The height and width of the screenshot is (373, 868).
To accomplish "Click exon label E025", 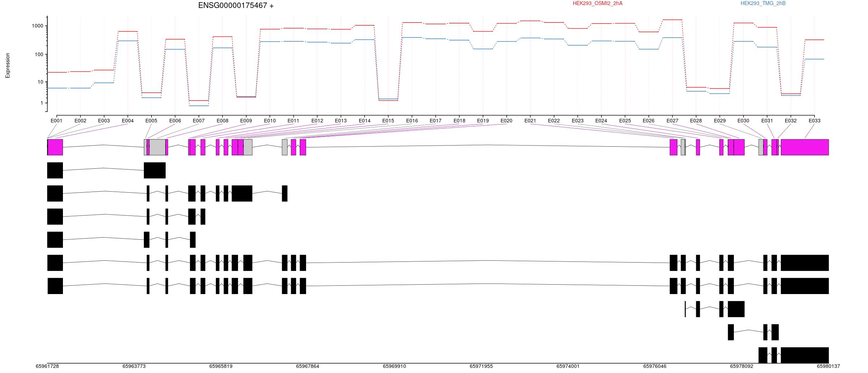I will 625,121.
